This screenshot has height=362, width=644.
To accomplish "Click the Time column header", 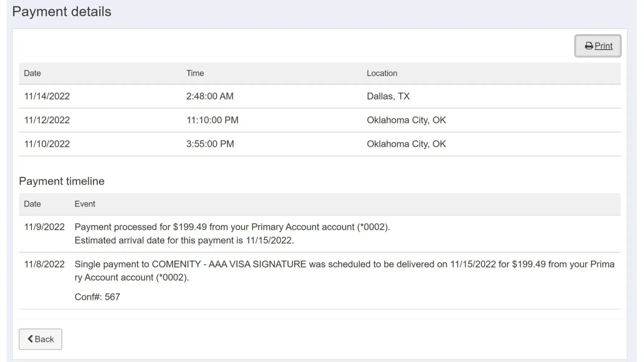I will (195, 73).
